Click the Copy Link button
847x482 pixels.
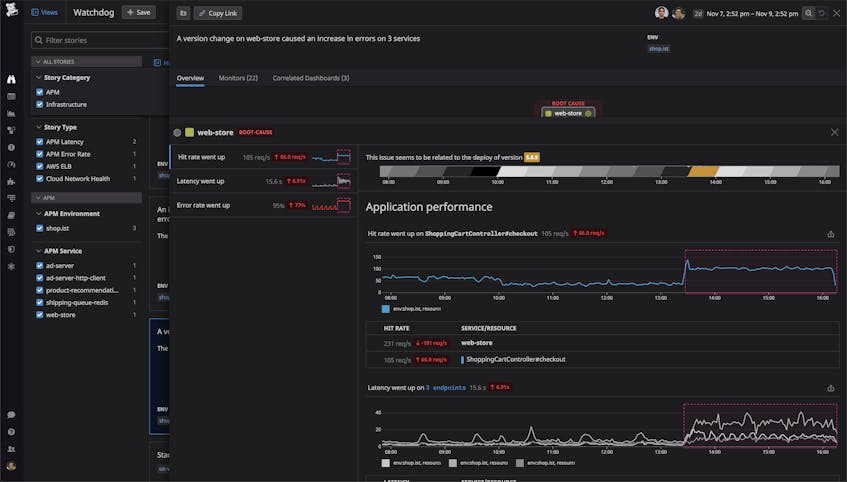tap(218, 13)
